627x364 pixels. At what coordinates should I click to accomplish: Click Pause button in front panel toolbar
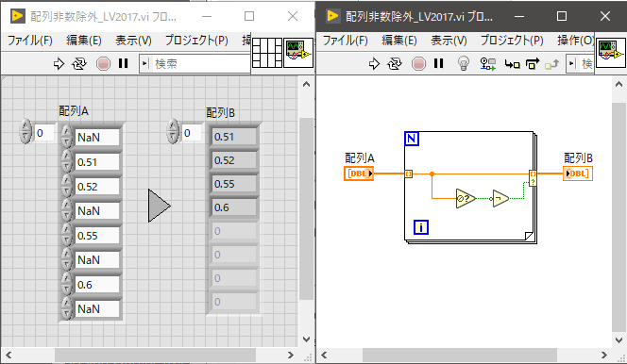123,63
